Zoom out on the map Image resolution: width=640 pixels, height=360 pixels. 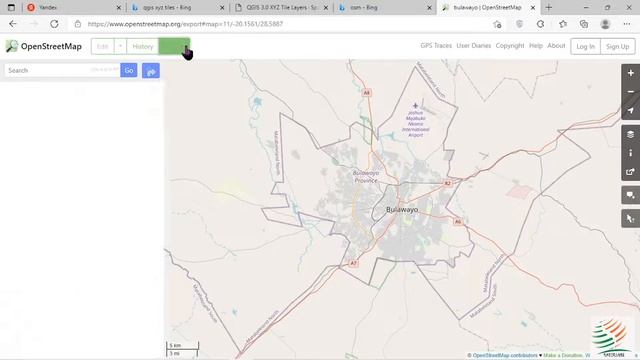631,92
